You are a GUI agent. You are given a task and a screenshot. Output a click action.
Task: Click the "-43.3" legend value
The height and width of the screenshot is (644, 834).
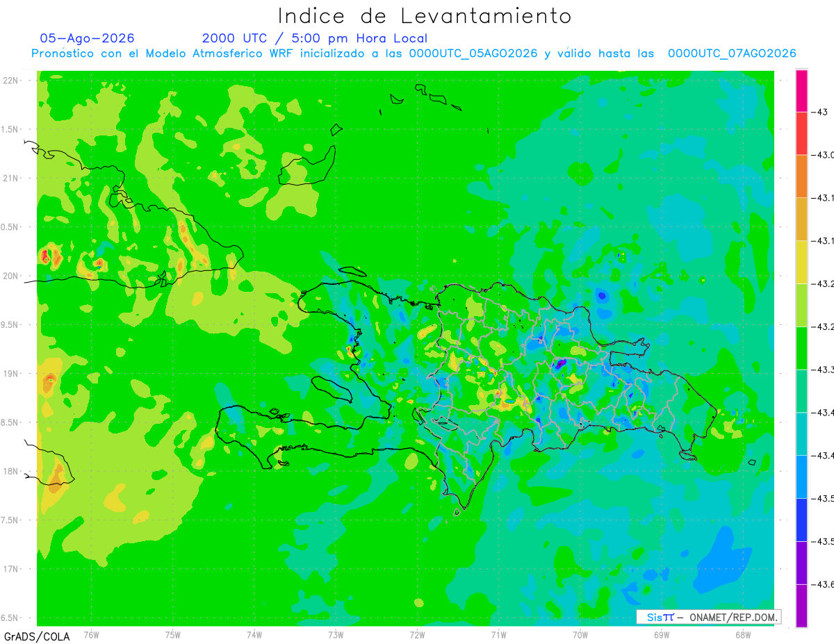(x=822, y=370)
